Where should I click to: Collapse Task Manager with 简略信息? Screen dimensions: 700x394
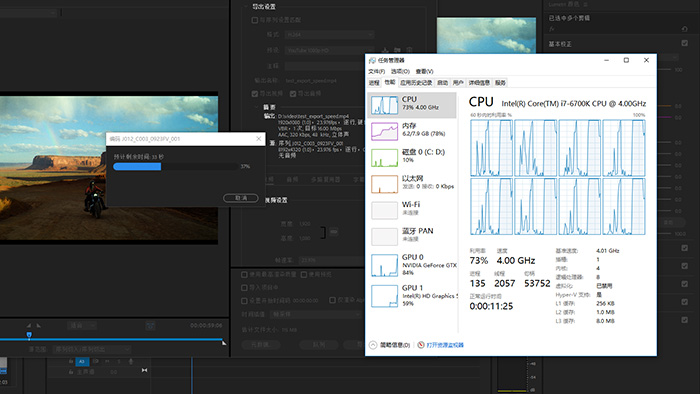[389, 345]
